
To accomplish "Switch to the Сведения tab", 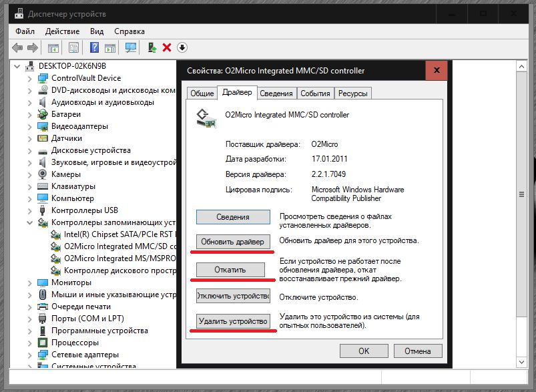I will pyautogui.click(x=276, y=93).
